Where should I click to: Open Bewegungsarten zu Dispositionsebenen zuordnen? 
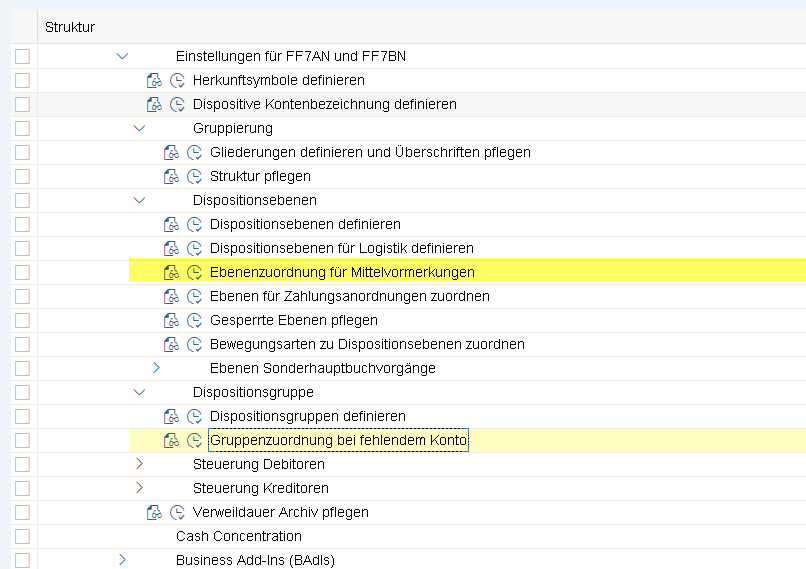pos(367,344)
